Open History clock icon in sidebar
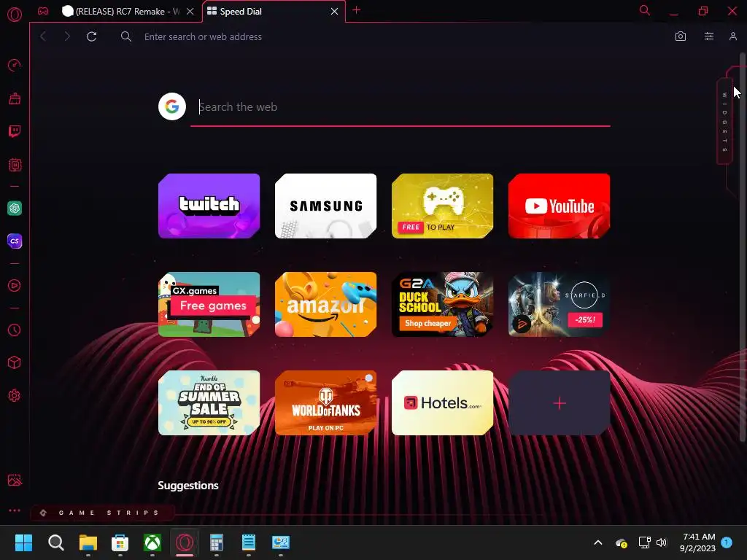The width and height of the screenshot is (747, 560). (15, 330)
